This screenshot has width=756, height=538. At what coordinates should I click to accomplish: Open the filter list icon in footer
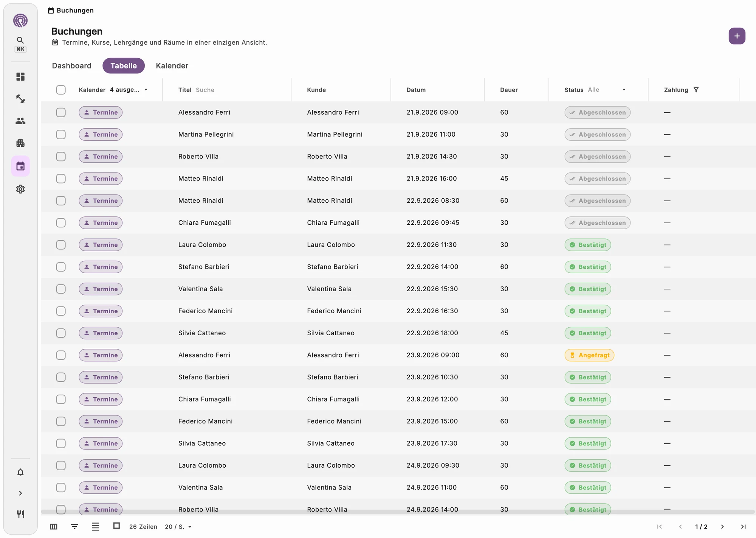74,527
